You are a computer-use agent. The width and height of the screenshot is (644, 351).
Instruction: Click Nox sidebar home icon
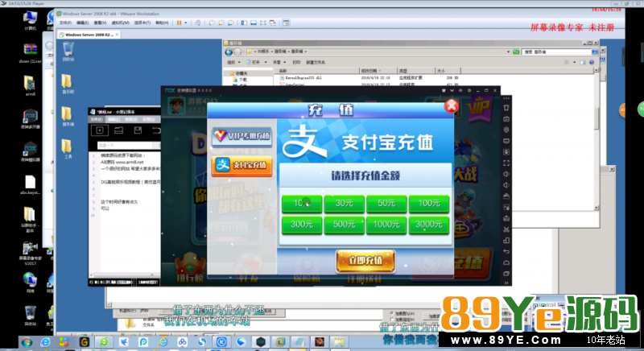(506, 262)
